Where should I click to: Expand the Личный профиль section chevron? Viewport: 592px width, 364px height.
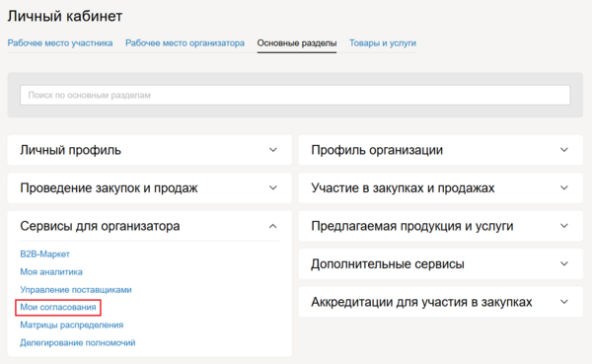pos(273,150)
